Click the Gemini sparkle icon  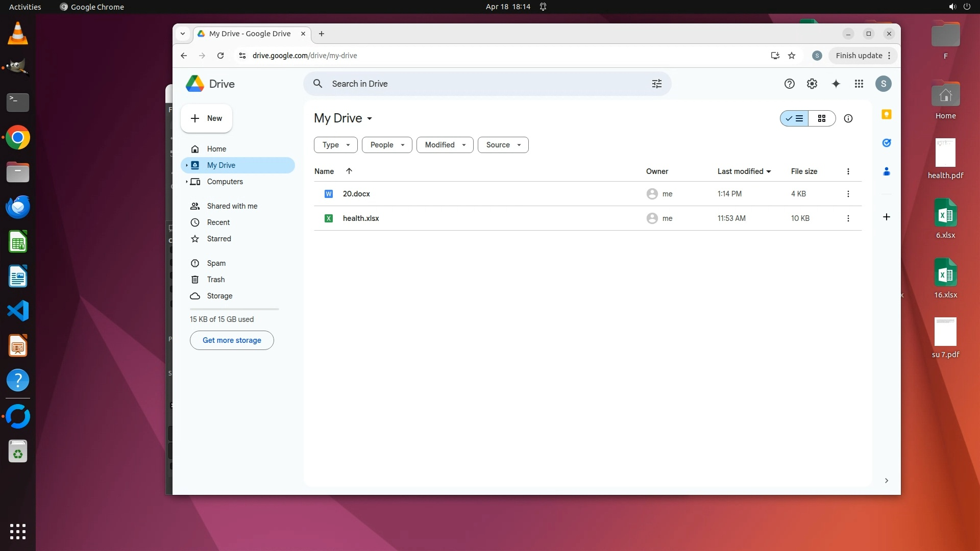coord(836,84)
